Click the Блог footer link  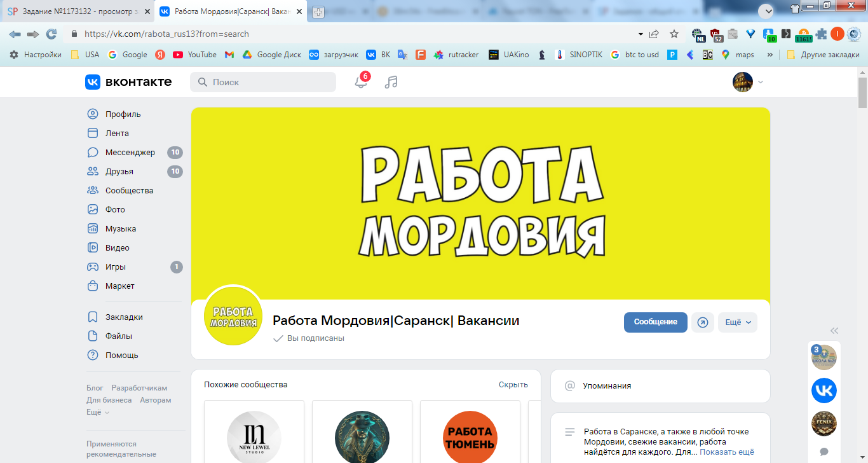(95, 388)
